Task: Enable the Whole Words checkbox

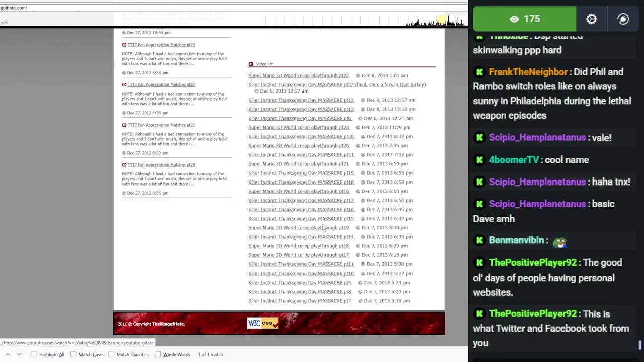Action: [x=157, y=354]
